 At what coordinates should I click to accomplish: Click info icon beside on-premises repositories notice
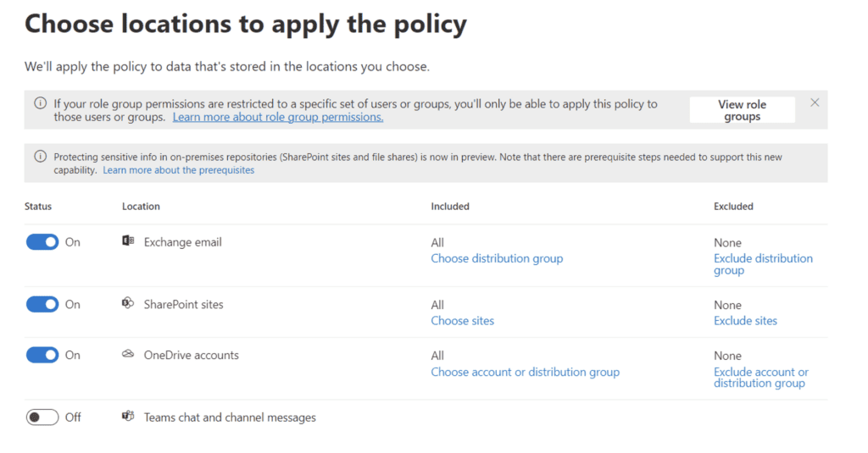pyautogui.click(x=41, y=157)
